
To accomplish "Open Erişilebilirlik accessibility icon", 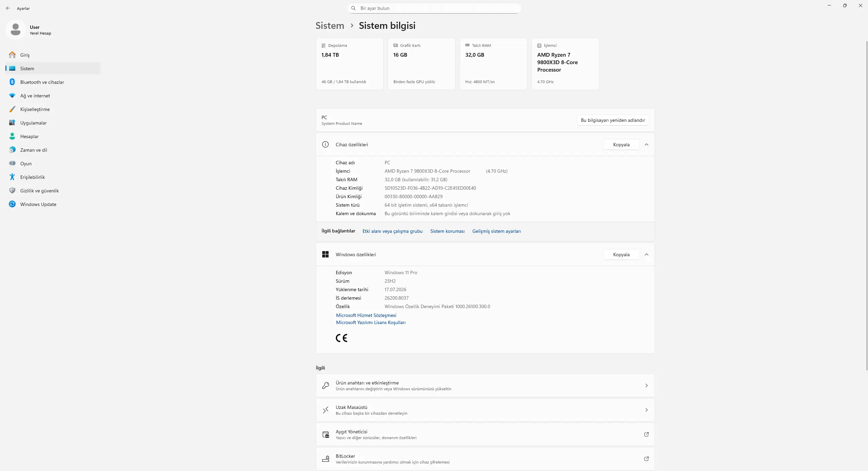I will coord(12,177).
